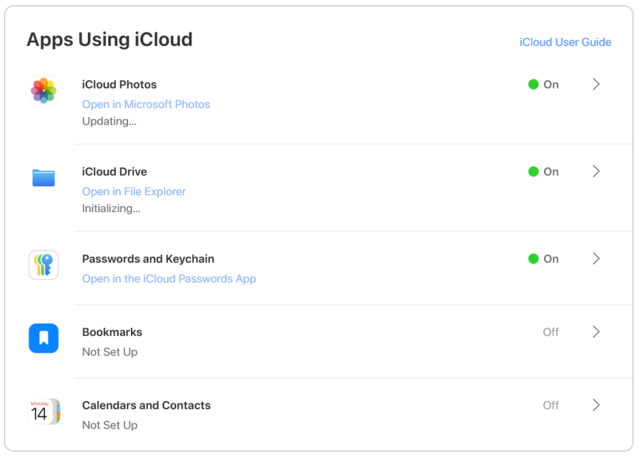Click the iCloud Drive folder icon
The height and width of the screenshot is (458, 640).
pyautogui.click(x=44, y=178)
